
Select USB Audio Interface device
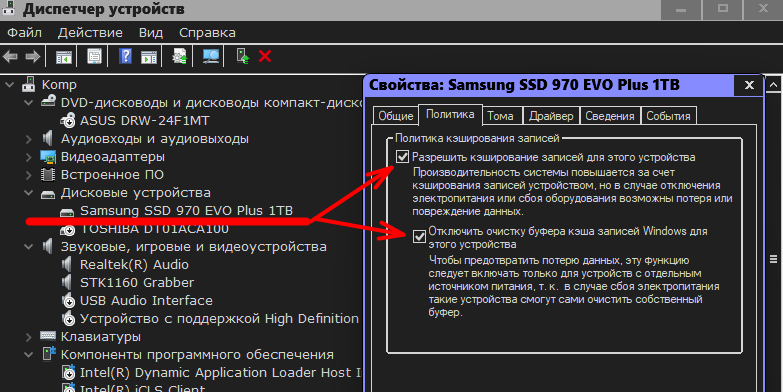click(x=146, y=301)
